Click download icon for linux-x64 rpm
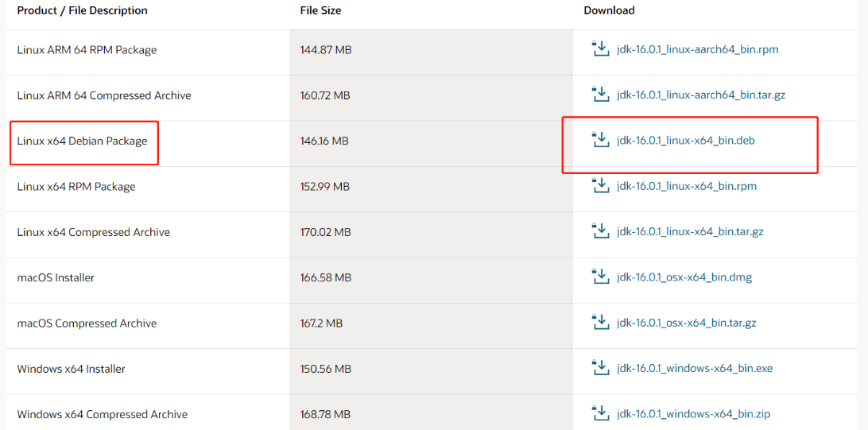This screenshot has height=430, width=868. pyautogui.click(x=600, y=186)
